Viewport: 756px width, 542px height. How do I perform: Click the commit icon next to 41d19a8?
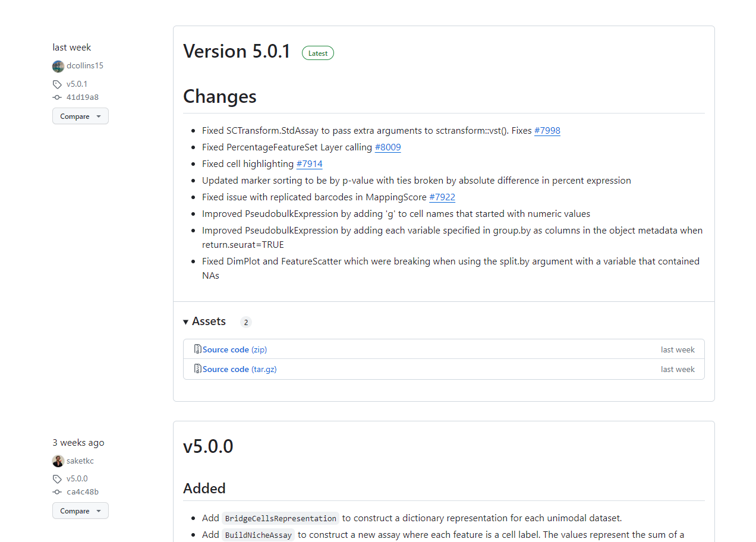pos(57,97)
